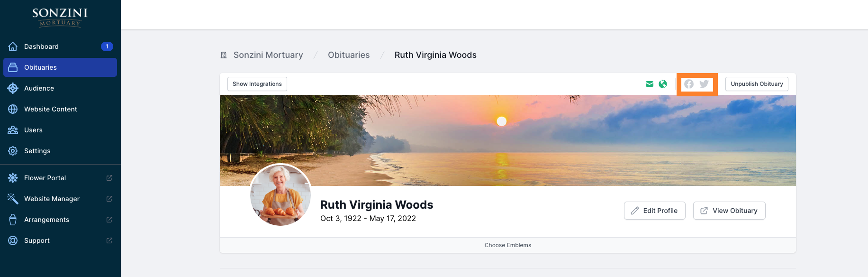The width and height of the screenshot is (868, 277).
Task: Open the Support page
Action: point(36,240)
